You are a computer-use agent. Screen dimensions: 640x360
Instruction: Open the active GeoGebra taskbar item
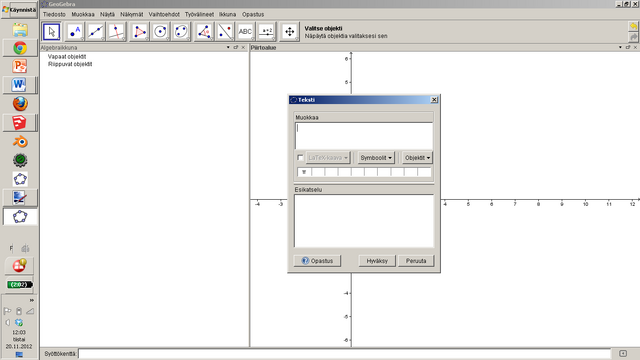(20, 216)
